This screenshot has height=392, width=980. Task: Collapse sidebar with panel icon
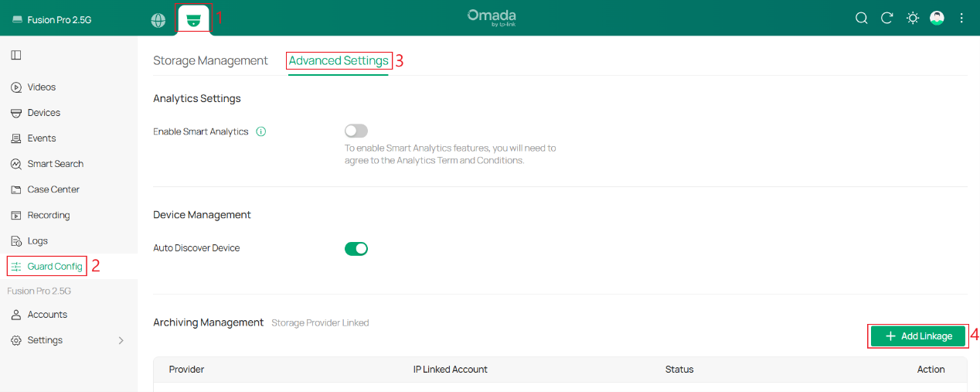16,55
